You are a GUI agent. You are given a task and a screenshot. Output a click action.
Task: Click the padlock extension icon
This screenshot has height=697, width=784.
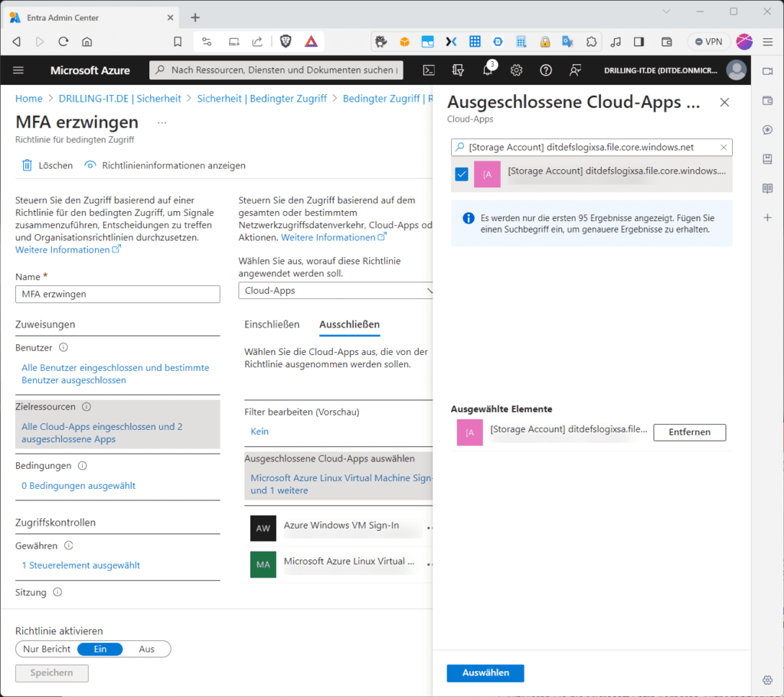pos(545,42)
